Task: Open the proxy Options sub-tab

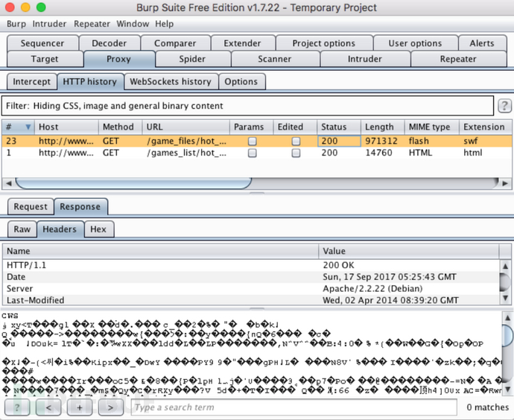Action: click(241, 82)
